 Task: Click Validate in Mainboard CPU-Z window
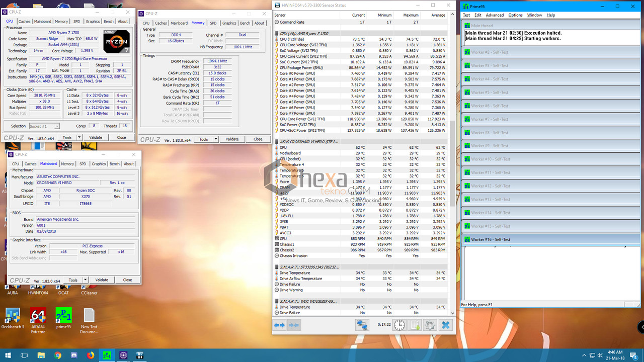point(102,280)
